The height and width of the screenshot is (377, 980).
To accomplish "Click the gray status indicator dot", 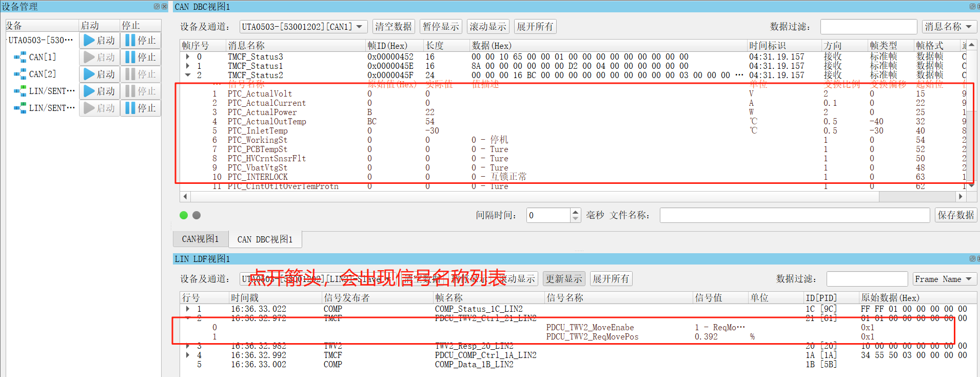I will coord(197,215).
